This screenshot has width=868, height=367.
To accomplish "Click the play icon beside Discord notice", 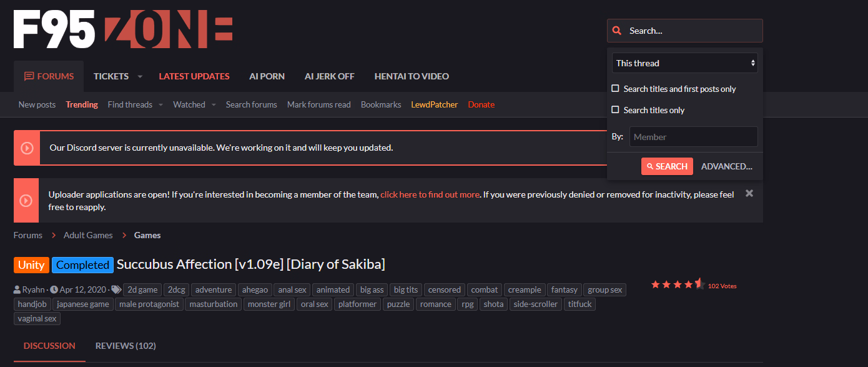I will (26, 148).
